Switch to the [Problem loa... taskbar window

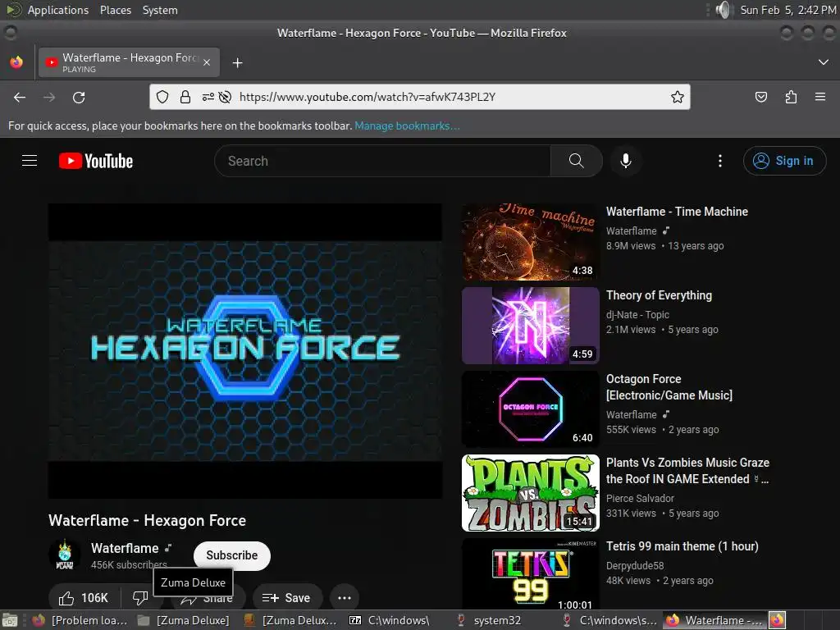(80, 620)
